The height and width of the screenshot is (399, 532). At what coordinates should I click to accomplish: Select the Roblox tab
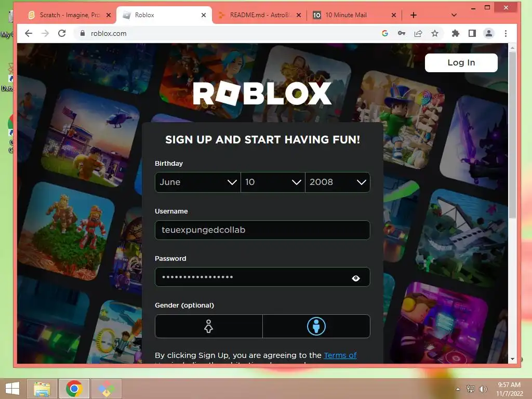(x=164, y=15)
